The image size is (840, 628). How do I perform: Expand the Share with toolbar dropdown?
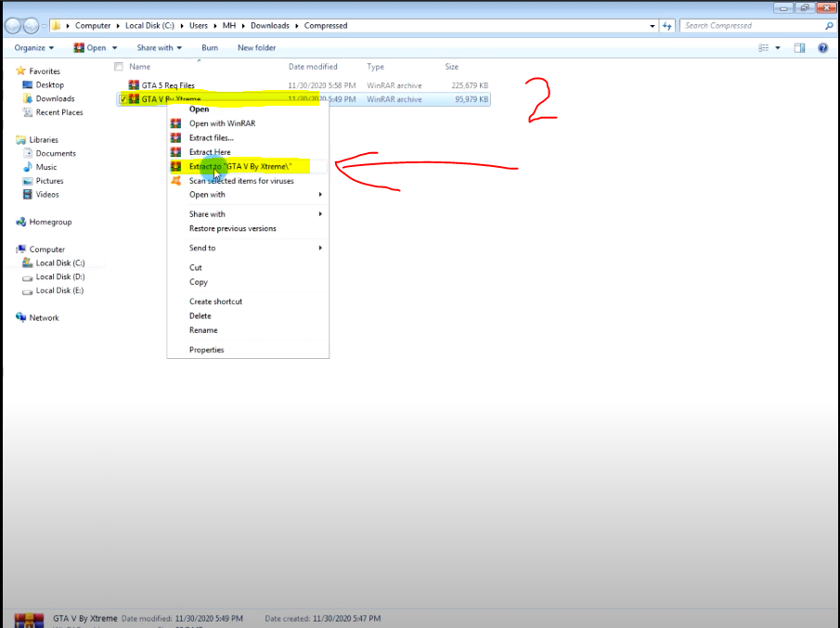tap(159, 47)
